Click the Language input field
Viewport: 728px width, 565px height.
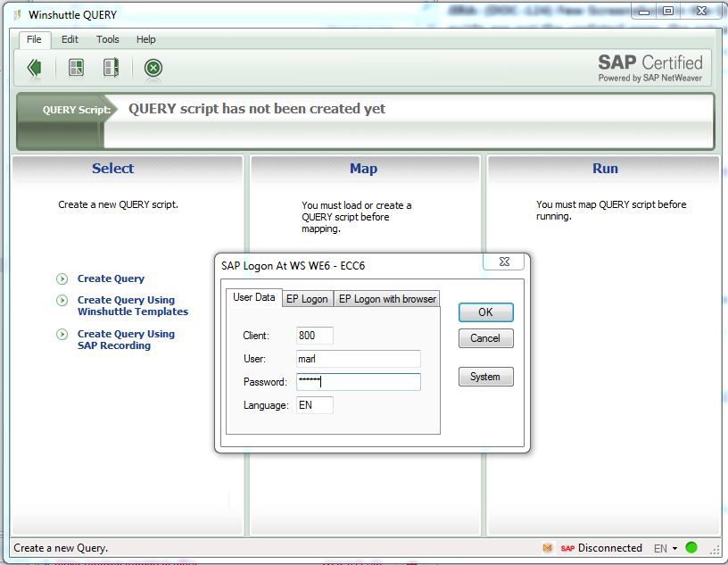coord(314,405)
